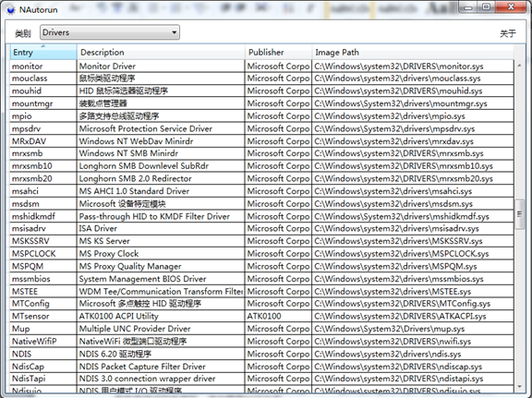Viewport: 532px width, 398px height.
Task: Click the 'MS Proxy Clock' description
Action: click(x=109, y=254)
